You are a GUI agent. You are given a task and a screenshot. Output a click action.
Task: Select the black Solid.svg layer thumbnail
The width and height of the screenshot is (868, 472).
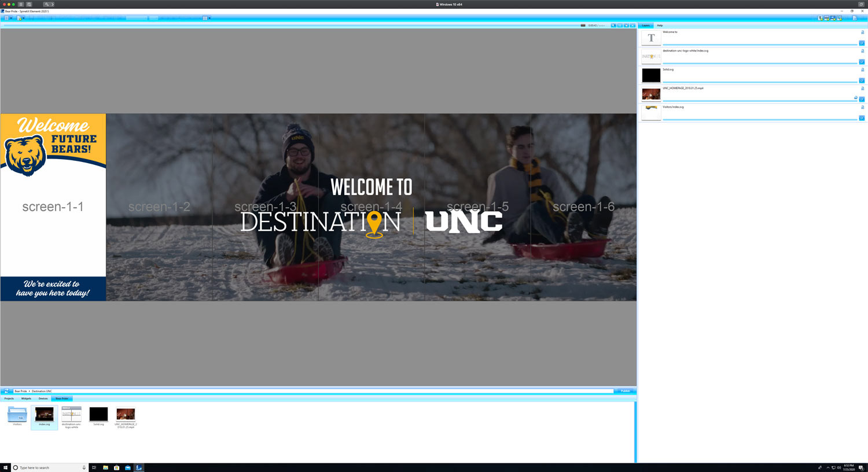651,75
